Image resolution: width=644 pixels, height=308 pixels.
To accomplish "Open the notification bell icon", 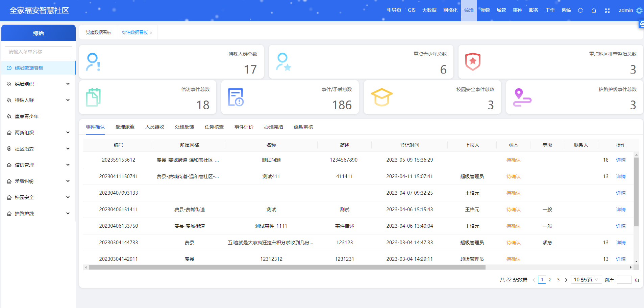I will 594,10.
